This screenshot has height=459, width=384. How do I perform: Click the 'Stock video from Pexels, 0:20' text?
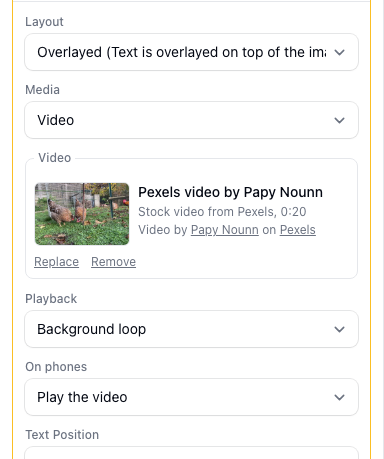coord(222,212)
